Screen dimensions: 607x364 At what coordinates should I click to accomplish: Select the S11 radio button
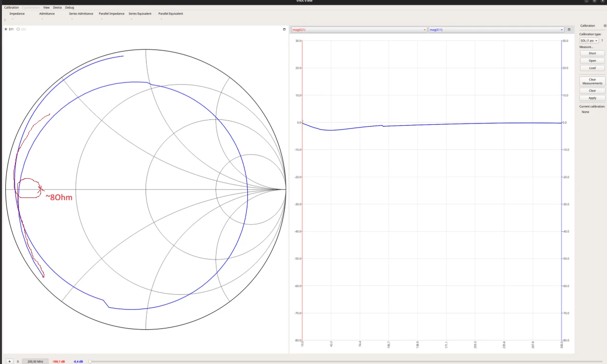click(6, 29)
